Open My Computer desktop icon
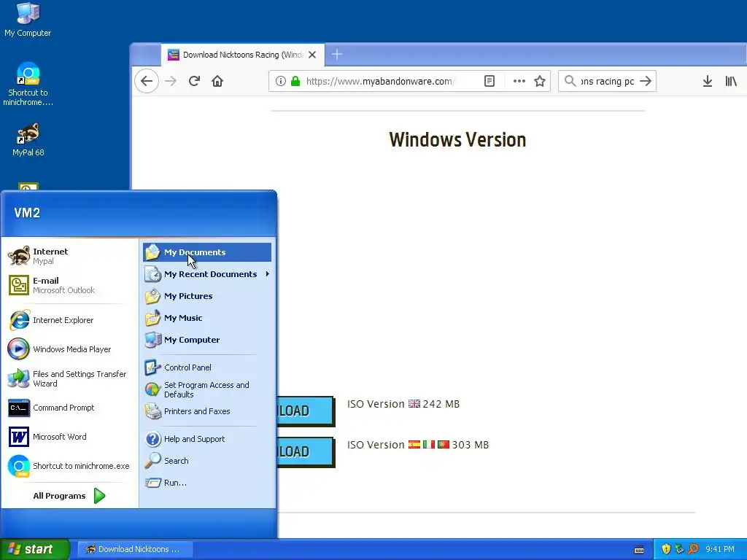The height and width of the screenshot is (560, 747). tap(28, 20)
